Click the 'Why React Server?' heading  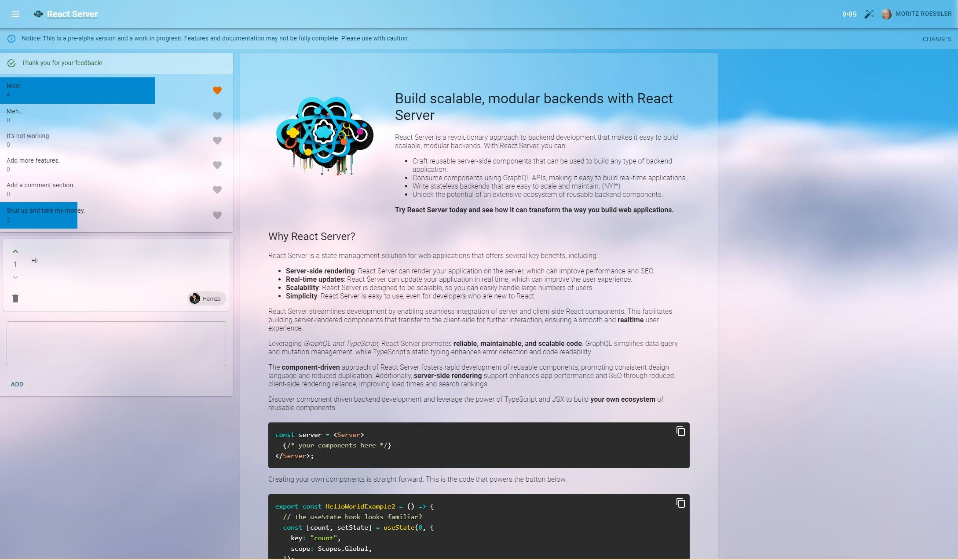(x=311, y=236)
